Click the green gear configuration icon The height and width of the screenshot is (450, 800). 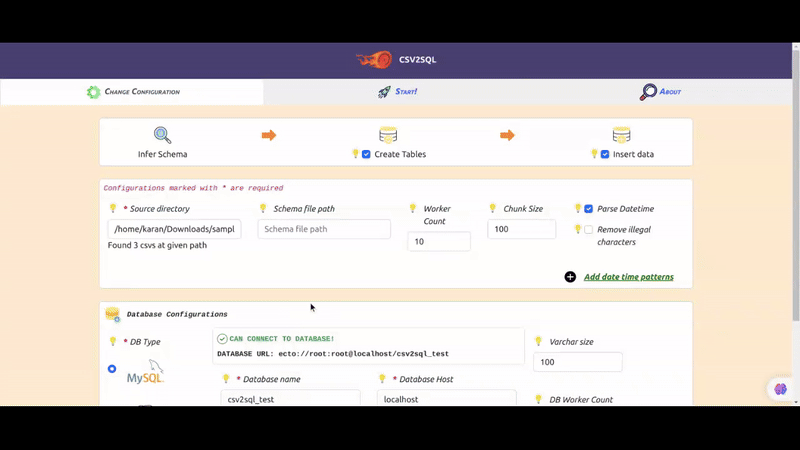(93, 92)
